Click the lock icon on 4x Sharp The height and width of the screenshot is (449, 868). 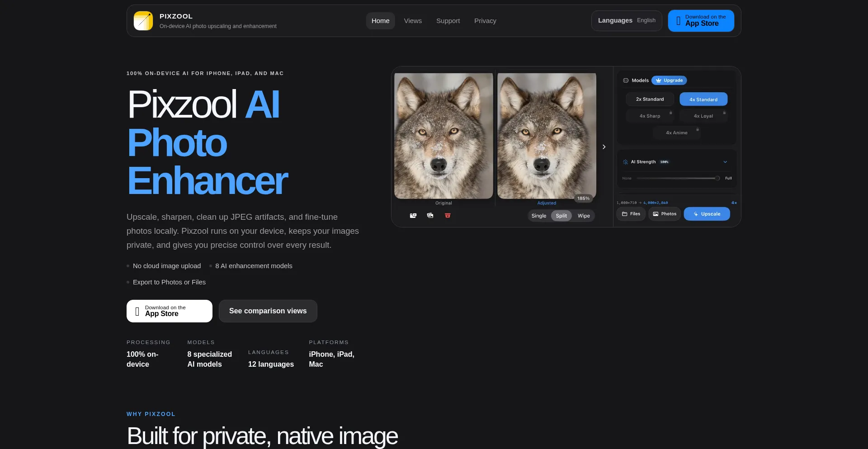(670, 113)
